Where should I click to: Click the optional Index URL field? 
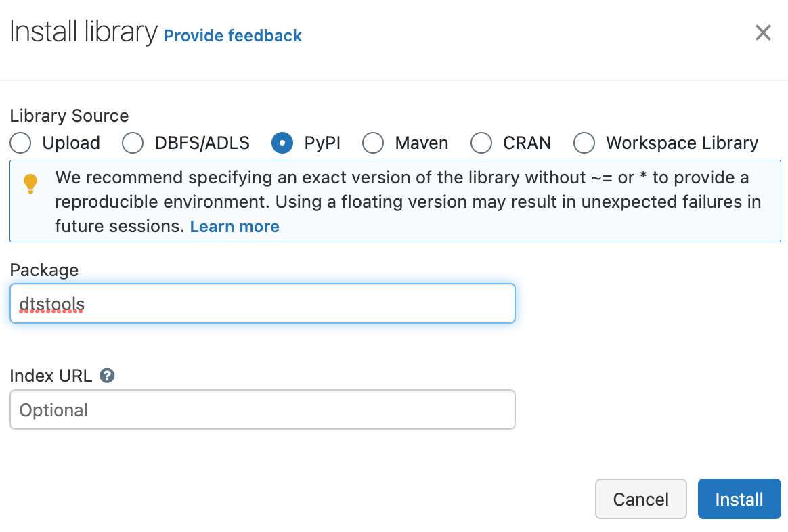point(263,409)
